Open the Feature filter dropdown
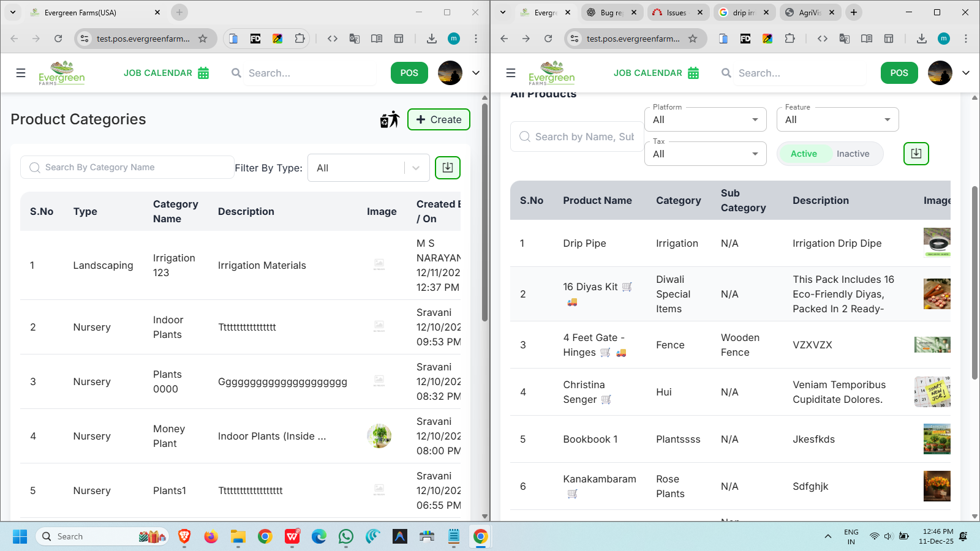Viewport: 980px width, 551px height. pyautogui.click(x=837, y=120)
